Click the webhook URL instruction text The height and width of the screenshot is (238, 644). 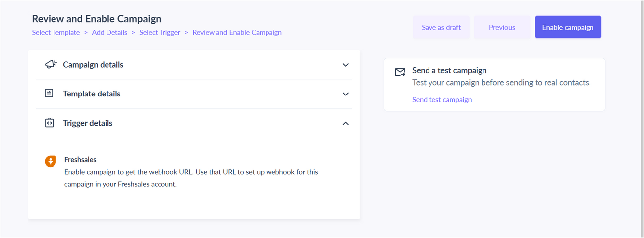pos(191,178)
